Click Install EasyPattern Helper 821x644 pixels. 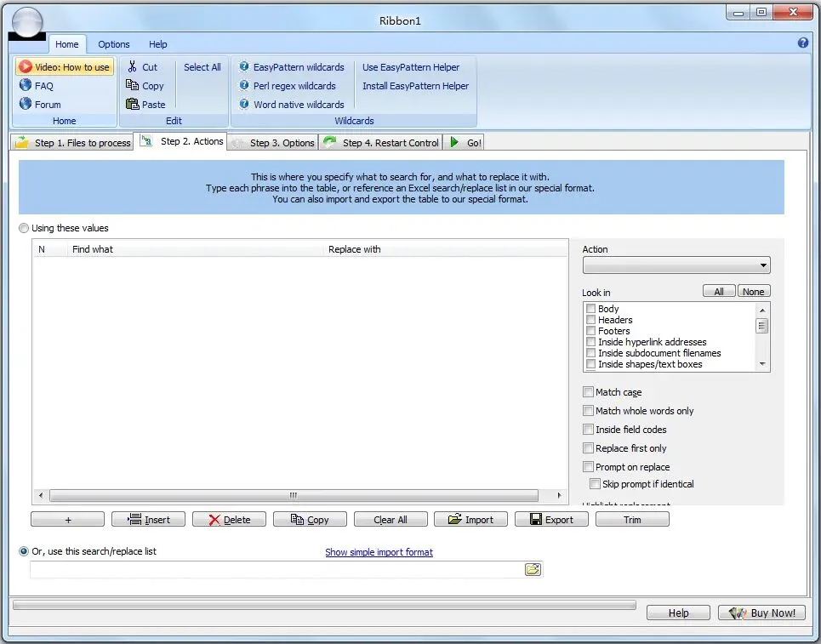[x=415, y=86]
